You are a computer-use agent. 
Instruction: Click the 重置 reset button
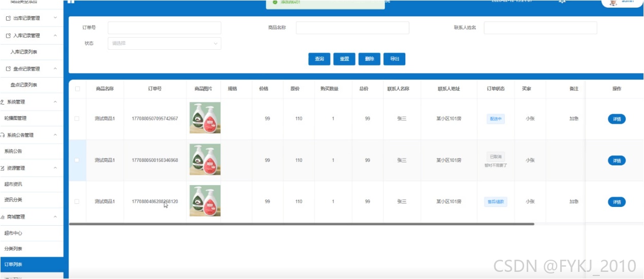coord(344,59)
